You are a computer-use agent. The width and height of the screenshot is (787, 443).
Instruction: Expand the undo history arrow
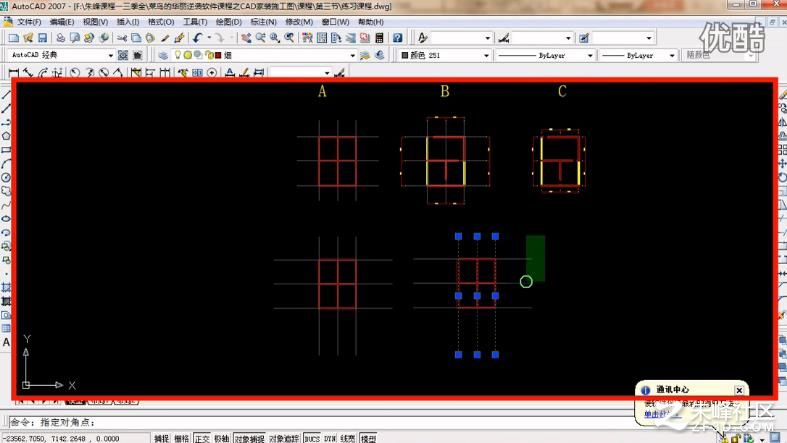[x=208, y=38]
